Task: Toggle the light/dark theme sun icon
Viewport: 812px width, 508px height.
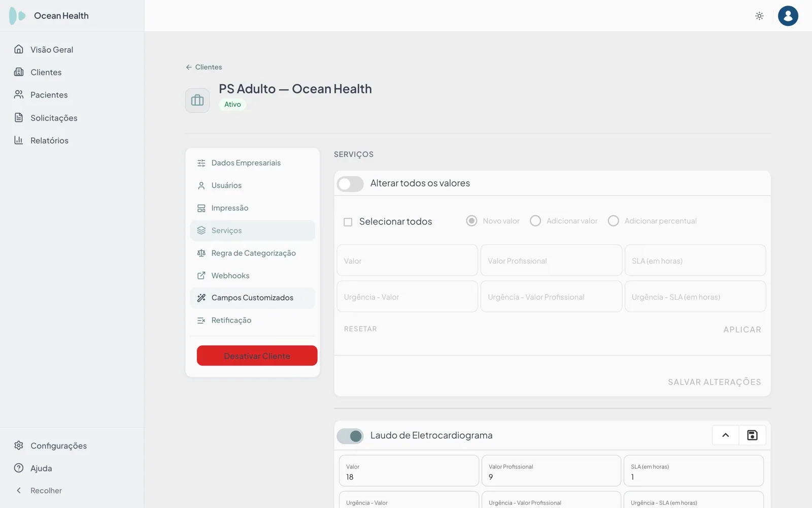Action: (759, 16)
